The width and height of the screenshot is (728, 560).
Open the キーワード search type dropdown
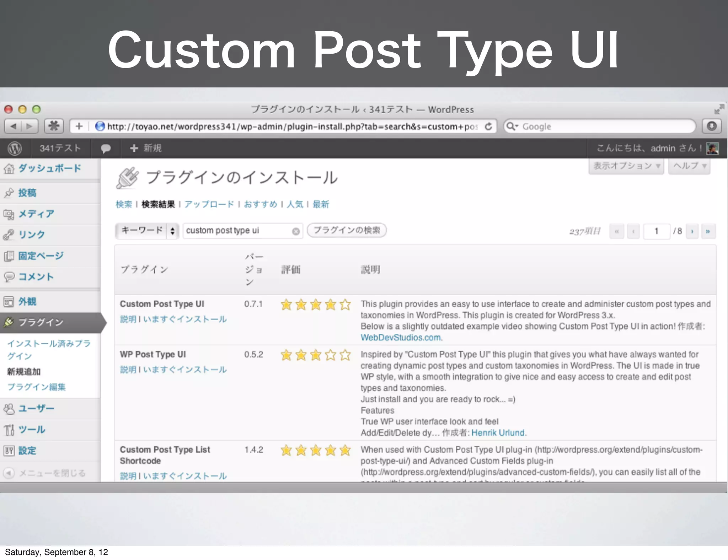point(147,231)
